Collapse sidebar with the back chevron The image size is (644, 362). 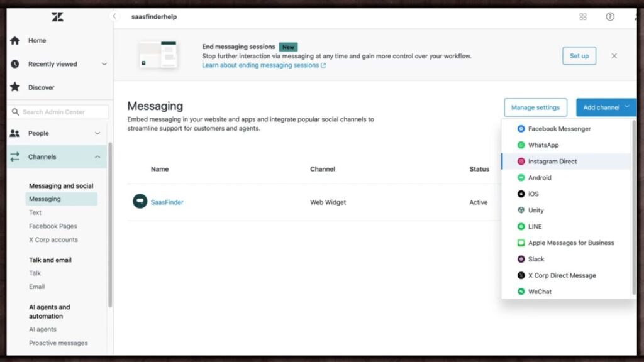[x=114, y=16]
